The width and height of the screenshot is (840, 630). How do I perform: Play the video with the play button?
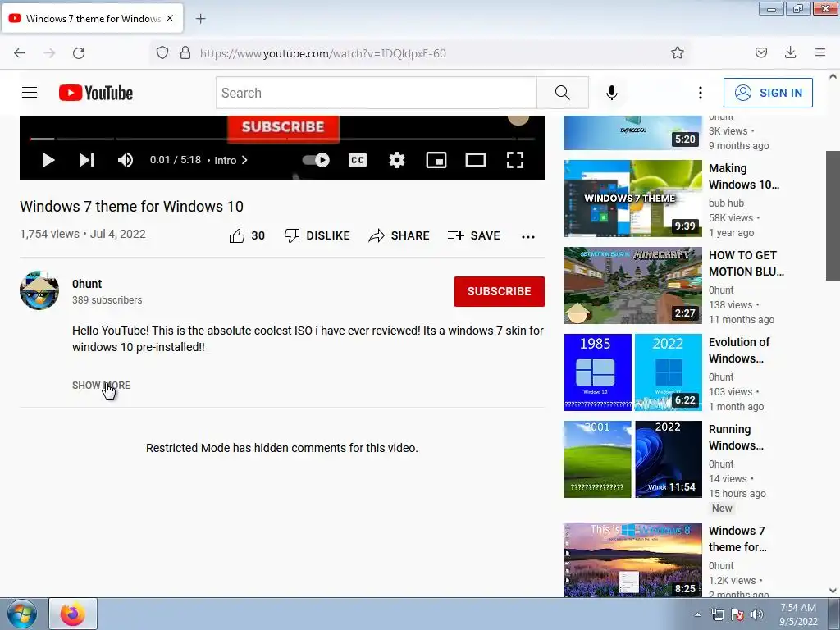pos(48,160)
